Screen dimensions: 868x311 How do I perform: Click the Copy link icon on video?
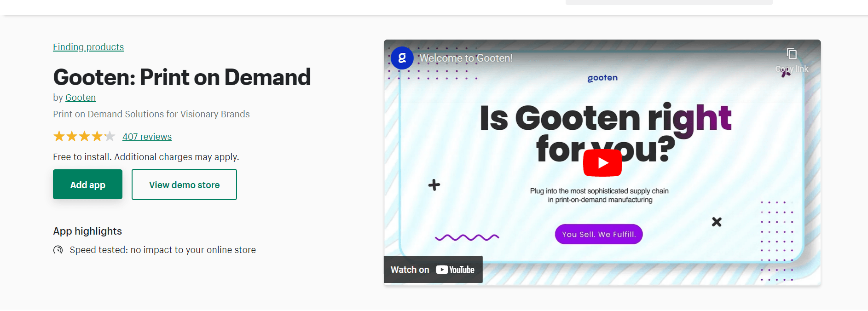(x=792, y=54)
